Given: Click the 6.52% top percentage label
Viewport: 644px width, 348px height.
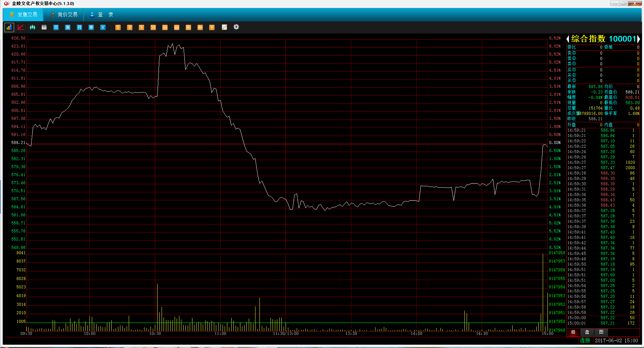Looking at the screenshot, I should point(555,38).
